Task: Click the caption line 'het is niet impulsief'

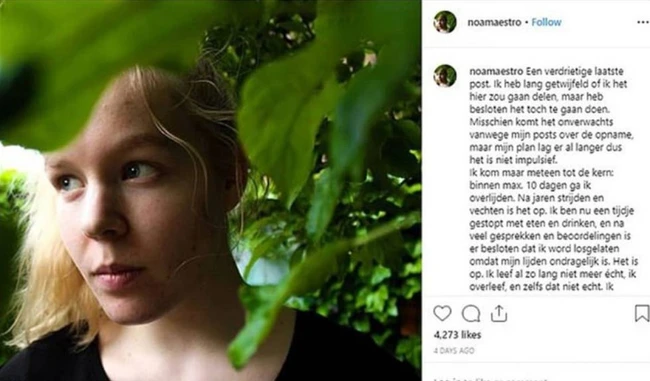Action: (513, 160)
